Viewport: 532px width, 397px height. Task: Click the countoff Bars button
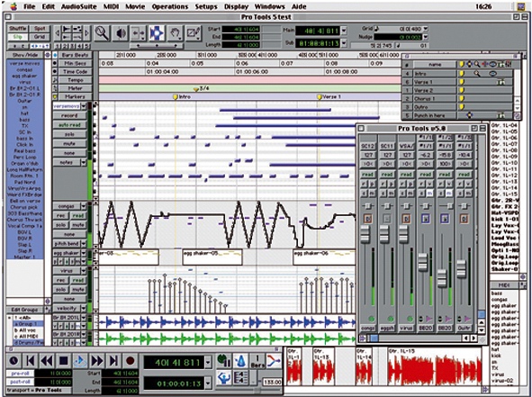tap(257, 361)
